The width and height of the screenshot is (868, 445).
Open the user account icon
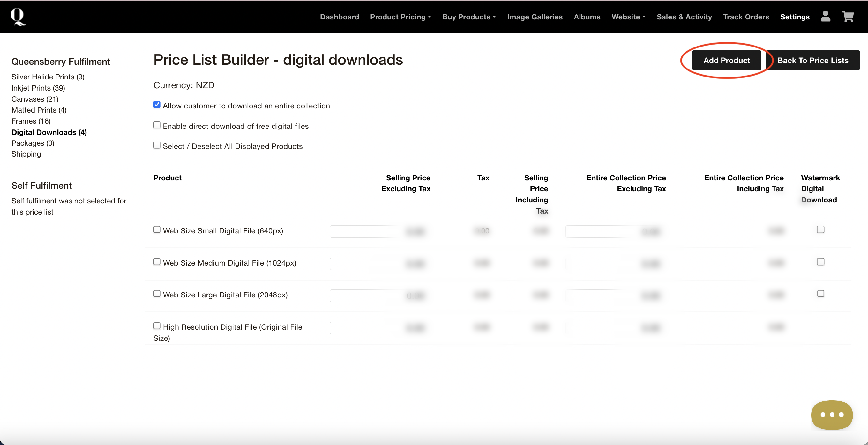[x=825, y=17]
